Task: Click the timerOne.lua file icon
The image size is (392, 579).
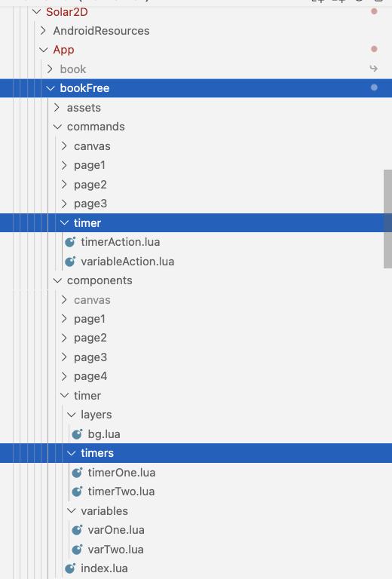Action: [77, 472]
